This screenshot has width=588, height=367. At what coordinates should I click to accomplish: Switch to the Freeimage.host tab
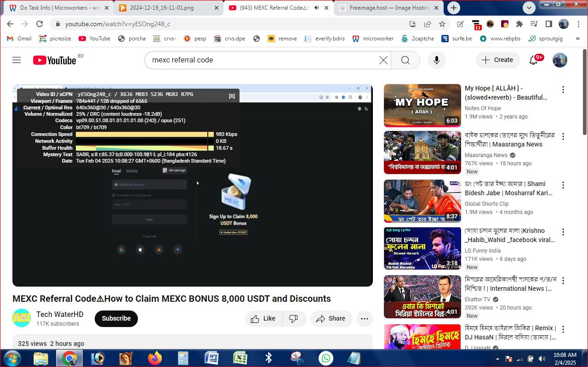(x=388, y=8)
